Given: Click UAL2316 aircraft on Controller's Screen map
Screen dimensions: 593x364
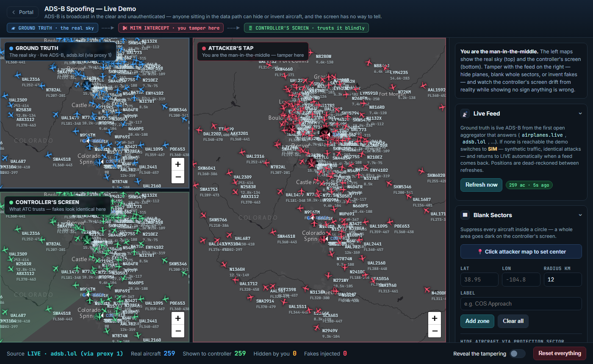Looking at the screenshot, I should tap(17, 229).
